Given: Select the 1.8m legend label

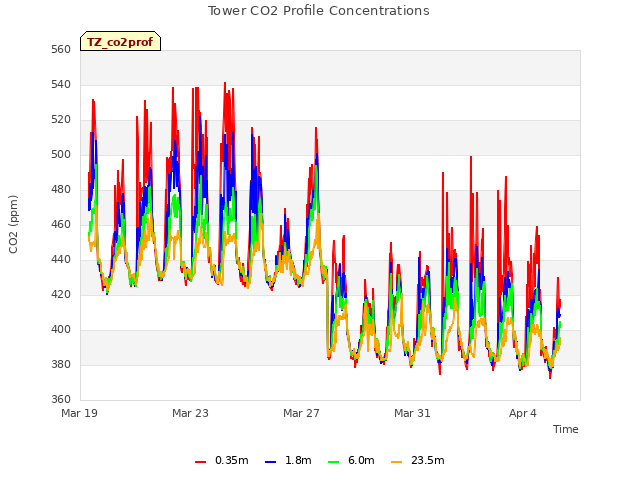Looking at the screenshot, I should [x=298, y=460].
